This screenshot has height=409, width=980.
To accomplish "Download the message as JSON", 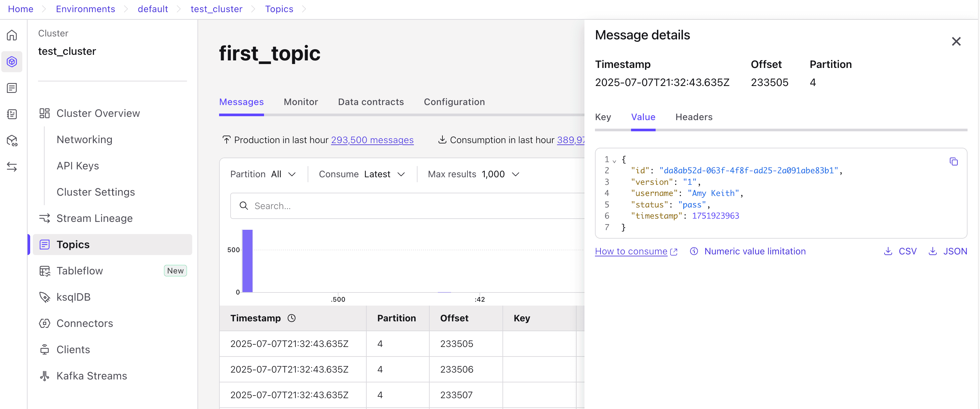I will (x=948, y=251).
